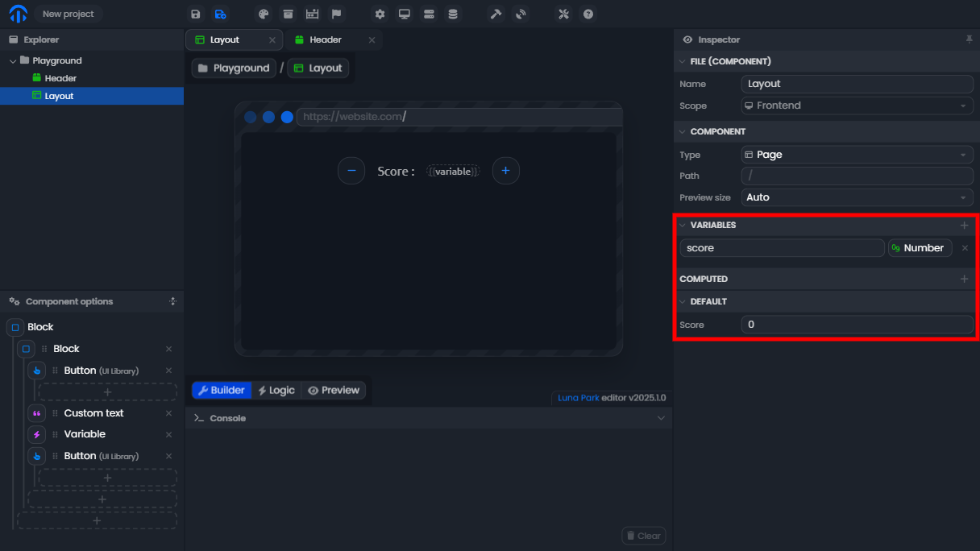Viewport: 980px width, 551px height.
Task: Click the blue save-all icon
Action: (220, 14)
